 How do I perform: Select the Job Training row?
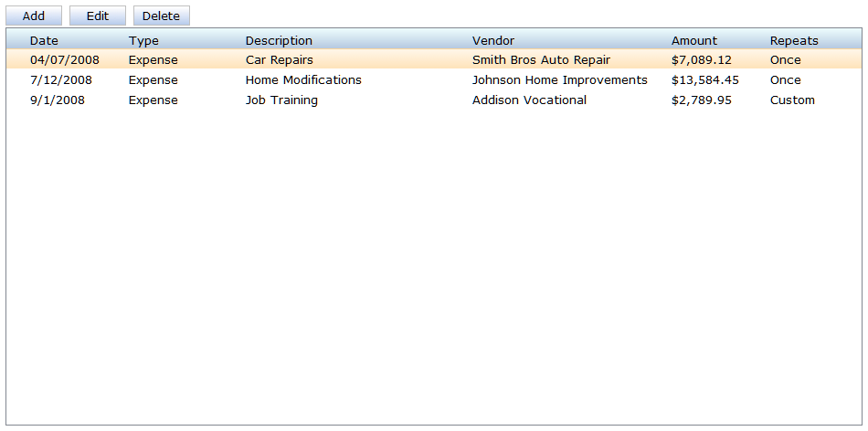click(434, 100)
